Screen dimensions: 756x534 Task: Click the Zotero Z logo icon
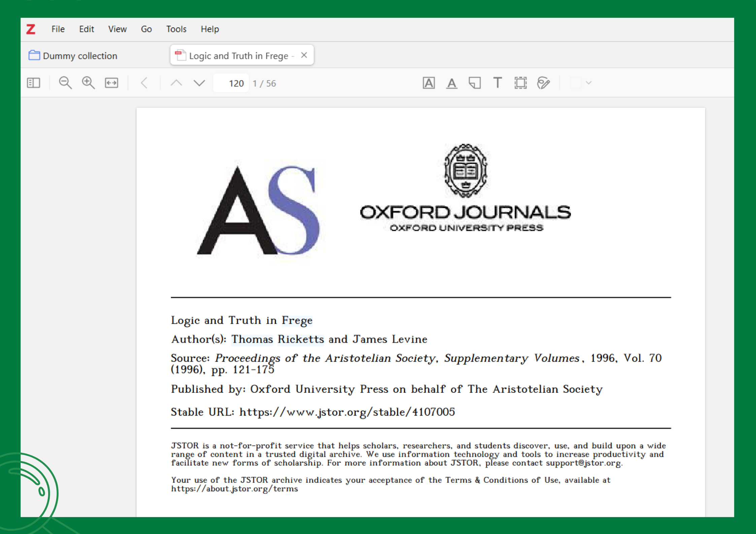(x=31, y=29)
